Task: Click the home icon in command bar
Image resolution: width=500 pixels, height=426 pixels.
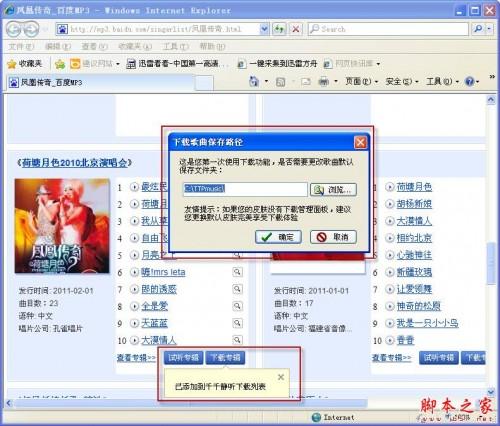Action: tap(254, 81)
